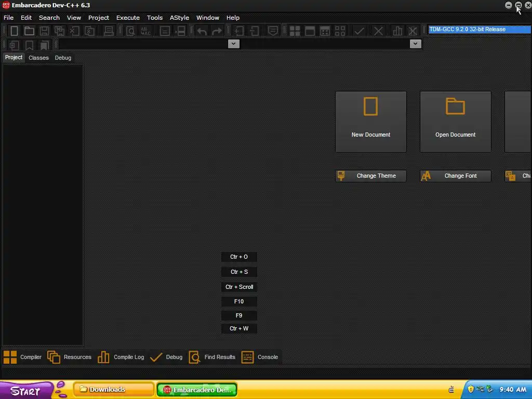Click the Run window toolbar icon
The height and width of the screenshot is (399, 532).
point(310,31)
